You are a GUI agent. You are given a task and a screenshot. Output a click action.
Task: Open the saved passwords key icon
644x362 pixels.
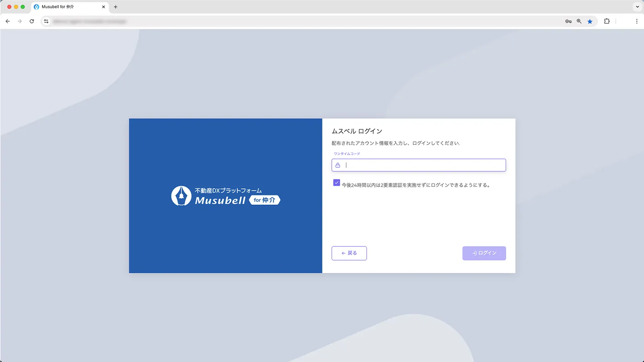coord(568,21)
